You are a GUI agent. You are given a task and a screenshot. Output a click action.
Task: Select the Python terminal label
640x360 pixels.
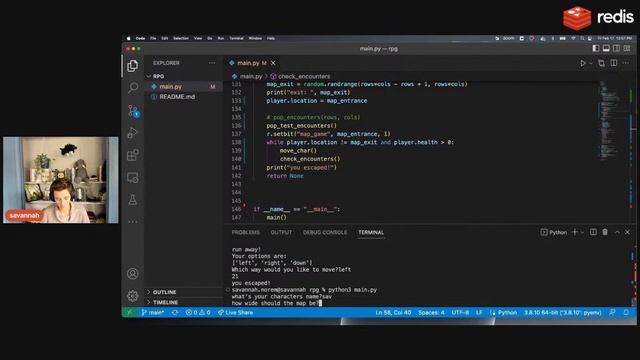click(554, 232)
